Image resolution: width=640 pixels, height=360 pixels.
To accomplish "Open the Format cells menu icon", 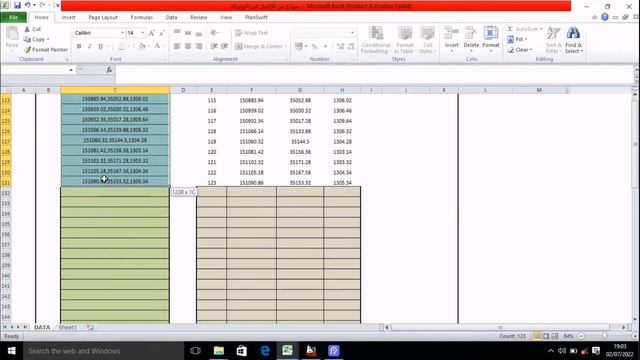I will (491, 33).
